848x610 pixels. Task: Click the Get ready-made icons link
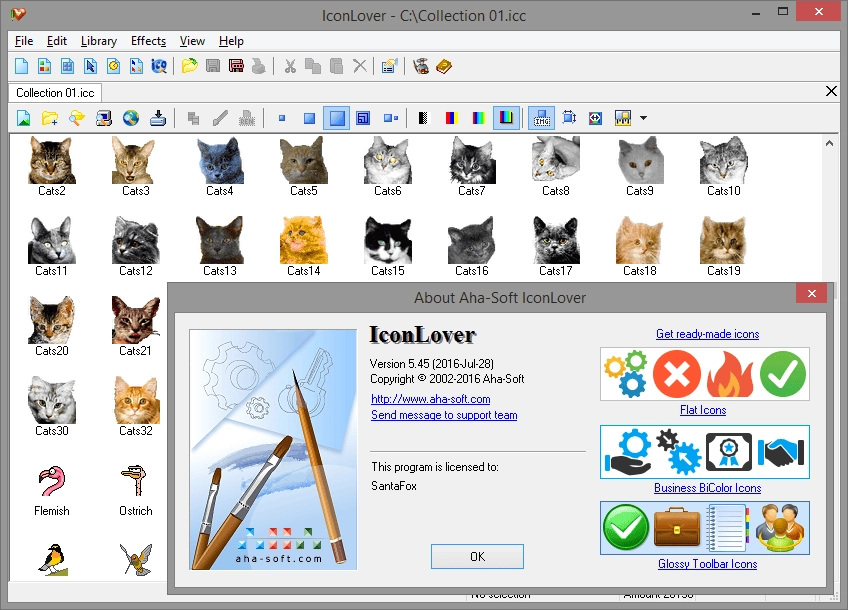coord(707,334)
